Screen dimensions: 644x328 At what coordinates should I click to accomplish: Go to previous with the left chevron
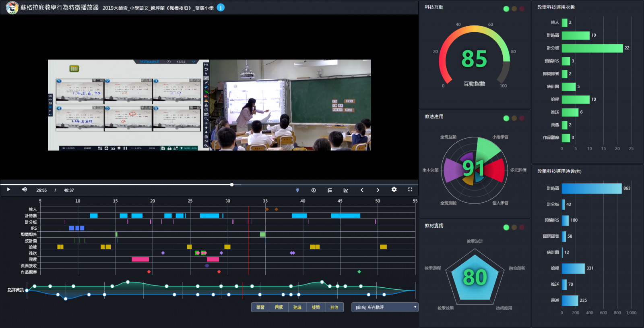[362, 190]
